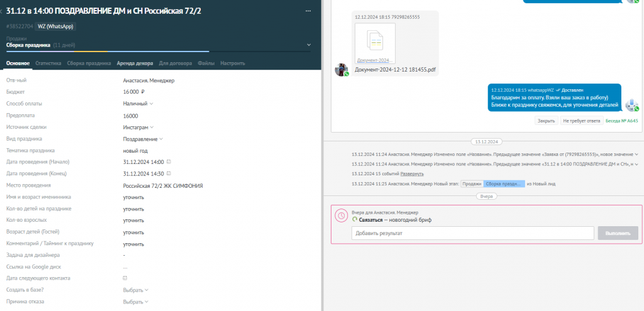
Task: Click back arrow beside the deal title
Action: coord(1,12)
